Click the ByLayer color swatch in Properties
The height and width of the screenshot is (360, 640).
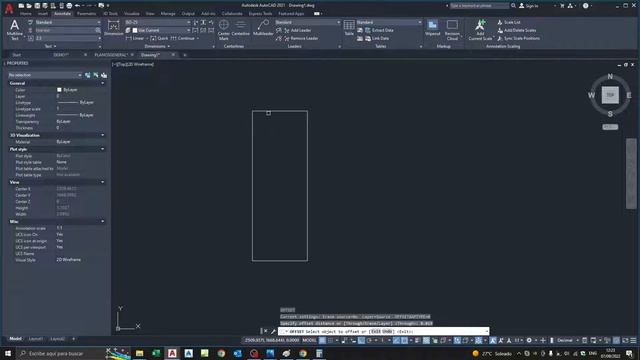[60, 90]
